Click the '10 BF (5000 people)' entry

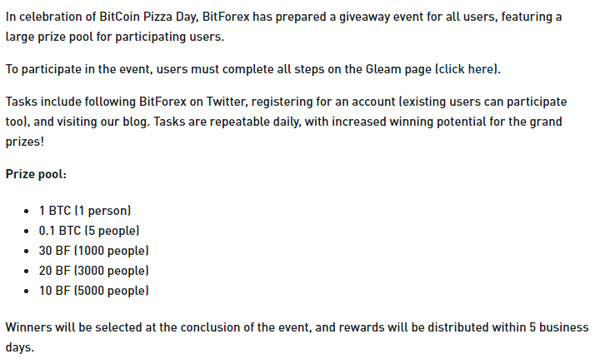[94, 291]
